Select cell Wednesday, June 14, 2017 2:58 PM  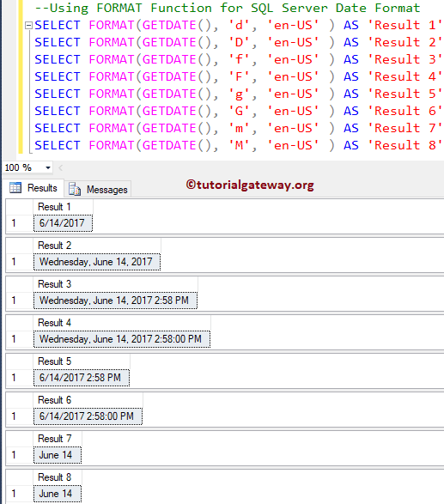pos(115,301)
